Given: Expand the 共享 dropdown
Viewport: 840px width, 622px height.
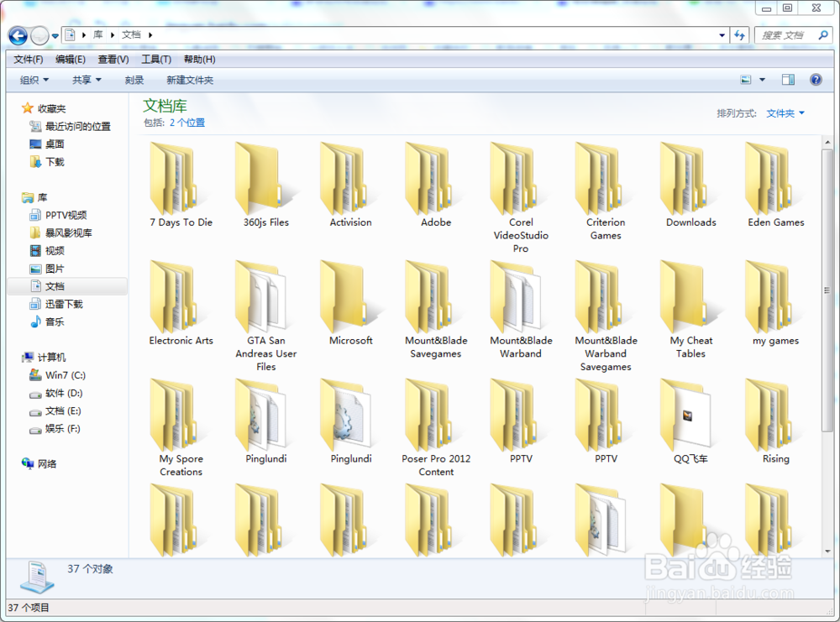Looking at the screenshot, I should [x=87, y=81].
